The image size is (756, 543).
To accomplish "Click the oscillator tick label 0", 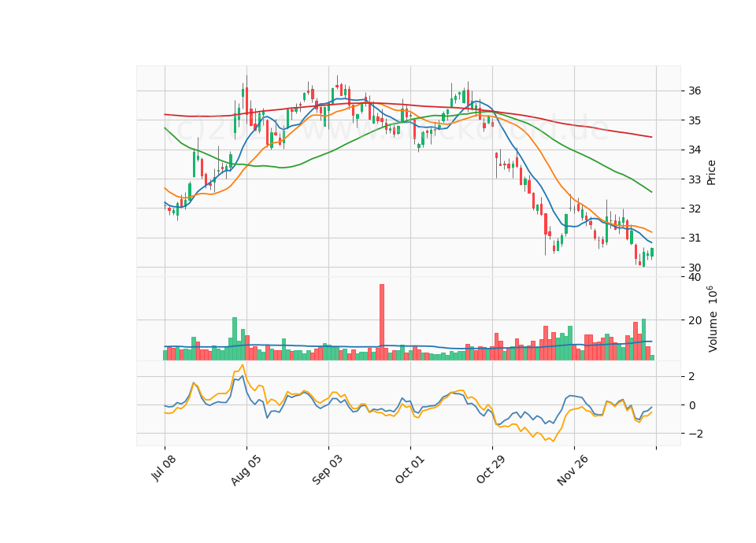I will [691, 405].
